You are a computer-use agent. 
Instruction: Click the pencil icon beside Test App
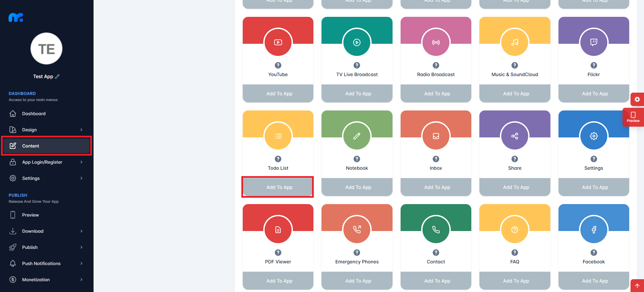57,76
